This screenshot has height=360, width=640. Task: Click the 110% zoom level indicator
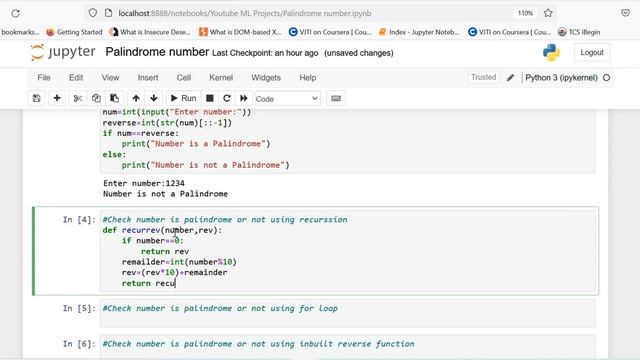pyautogui.click(x=525, y=13)
